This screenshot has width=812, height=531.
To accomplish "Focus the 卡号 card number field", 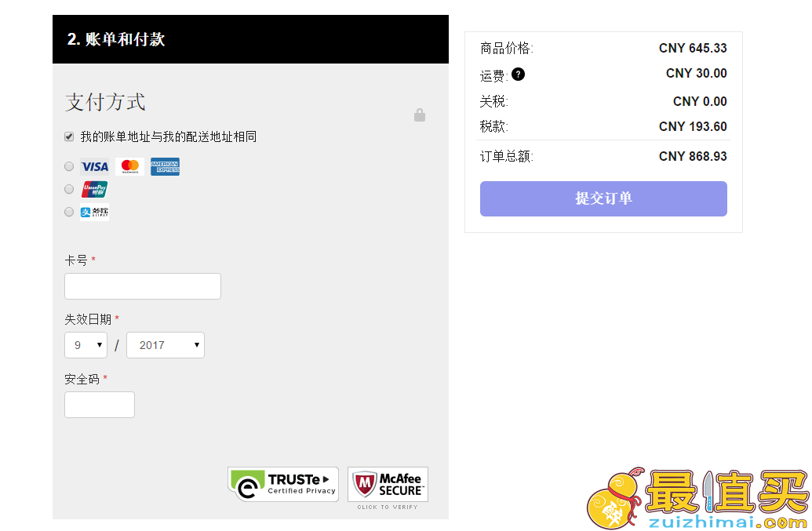I will (x=143, y=286).
